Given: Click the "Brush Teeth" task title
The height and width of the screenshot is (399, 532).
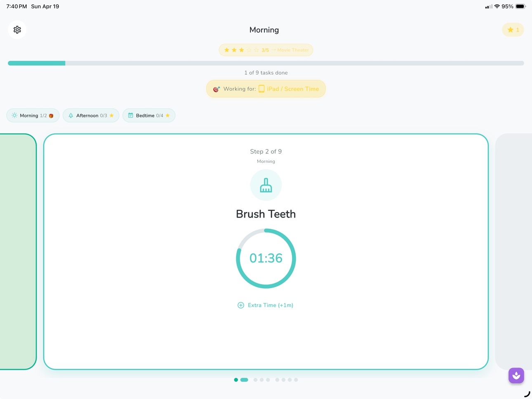Looking at the screenshot, I should click(x=266, y=214).
